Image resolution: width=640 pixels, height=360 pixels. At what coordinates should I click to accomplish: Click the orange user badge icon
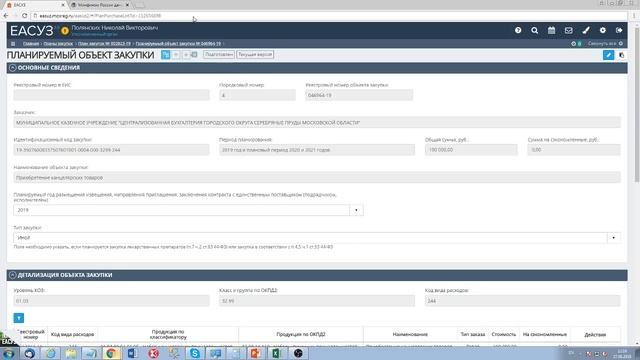[x=64, y=31]
